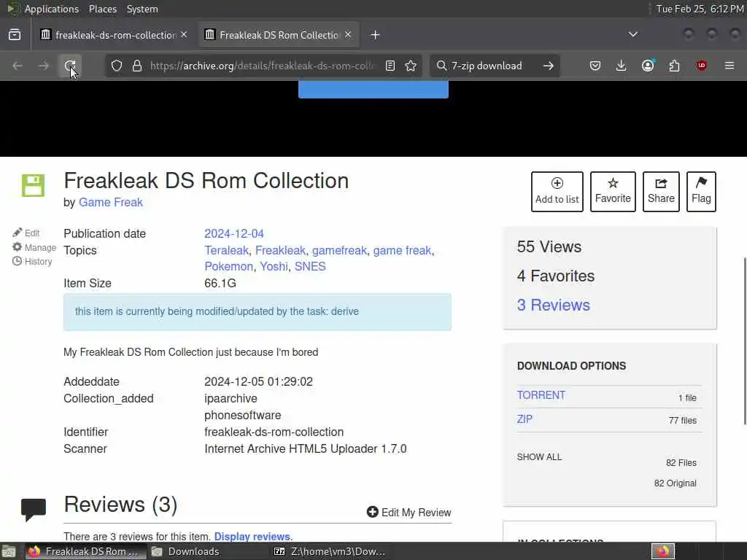Click the green floppy disk item icon
The height and width of the screenshot is (560, 747).
(x=33, y=185)
